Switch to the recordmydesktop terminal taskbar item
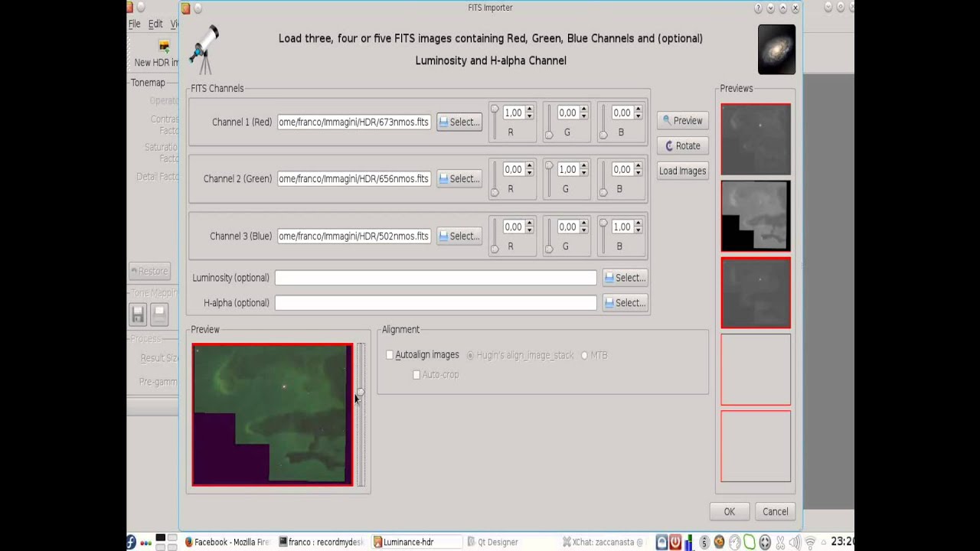Image resolution: width=980 pixels, height=551 pixels. [321, 542]
